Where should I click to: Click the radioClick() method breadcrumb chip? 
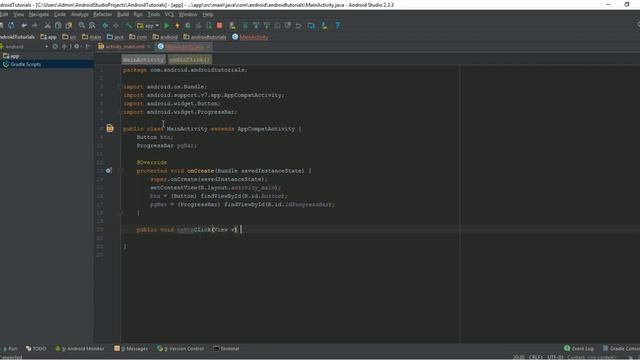tap(190, 60)
